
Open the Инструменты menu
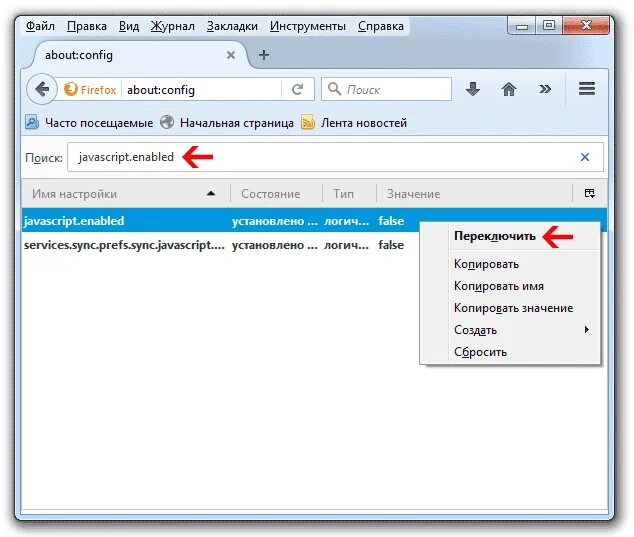tap(308, 26)
